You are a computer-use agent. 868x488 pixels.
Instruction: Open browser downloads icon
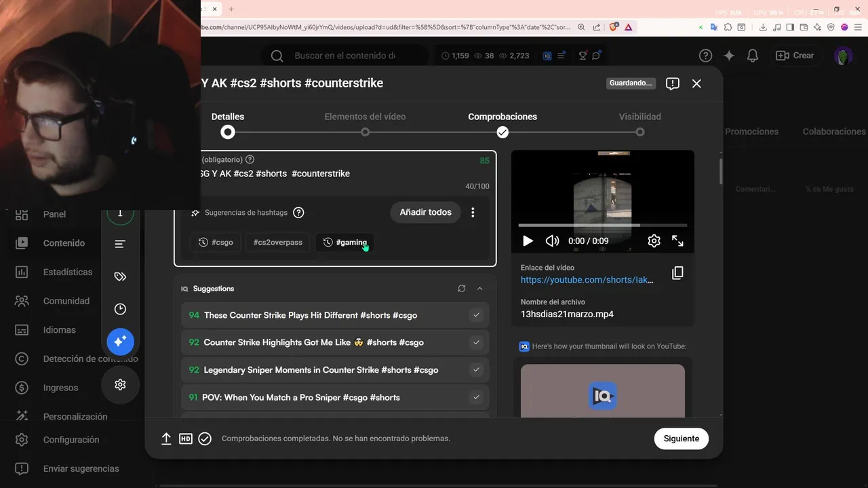764,27
